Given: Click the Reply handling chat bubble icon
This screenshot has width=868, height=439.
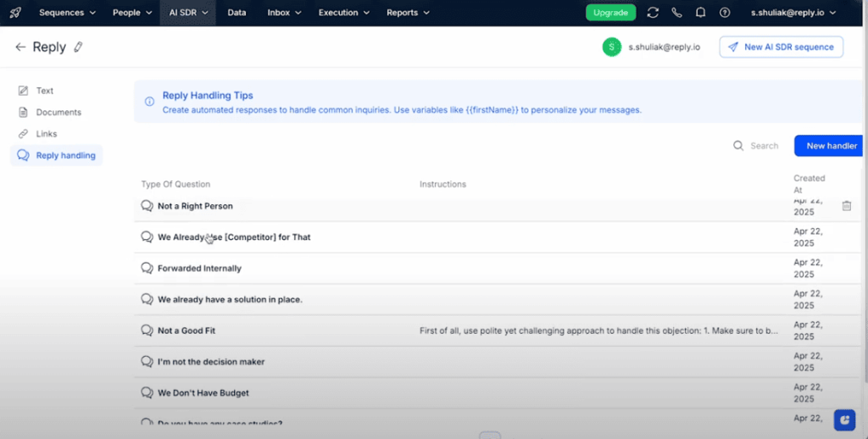Looking at the screenshot, I should 23,156.
